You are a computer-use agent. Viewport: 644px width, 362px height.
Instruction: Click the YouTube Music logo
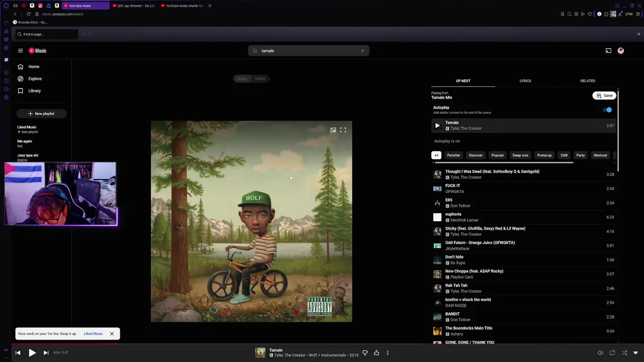pos(37,51)
